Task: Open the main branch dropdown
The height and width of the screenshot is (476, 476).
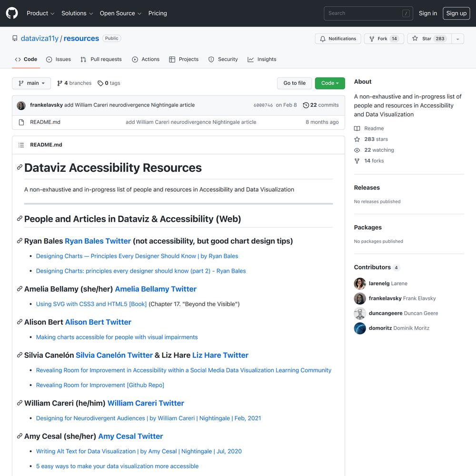Action: (x=31, y=83)
